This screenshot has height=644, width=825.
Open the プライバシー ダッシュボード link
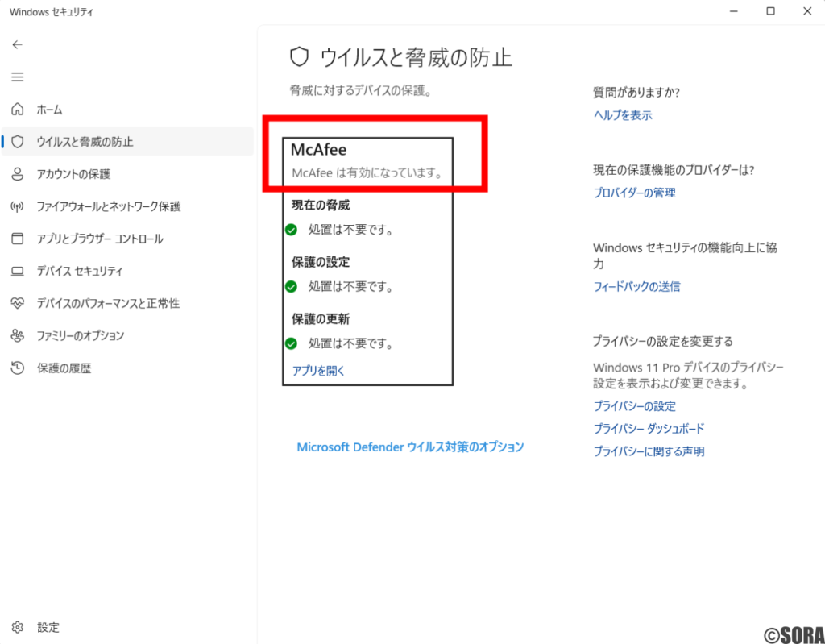tap(649, 429)
